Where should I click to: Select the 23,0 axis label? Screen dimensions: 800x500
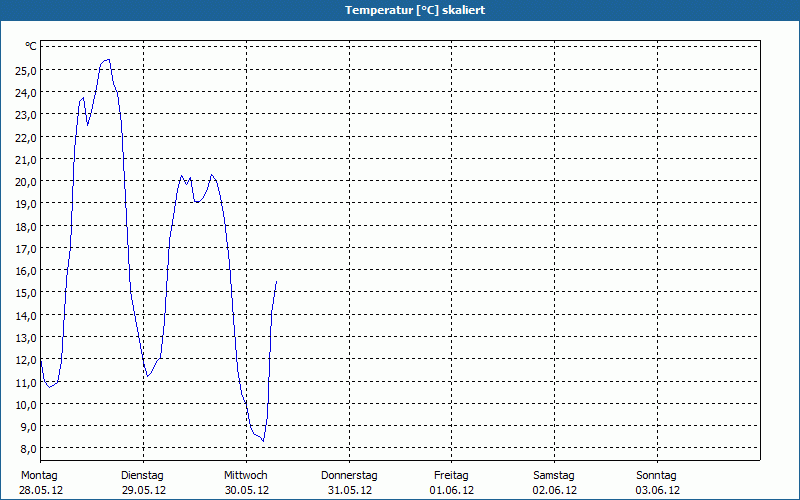26,115
